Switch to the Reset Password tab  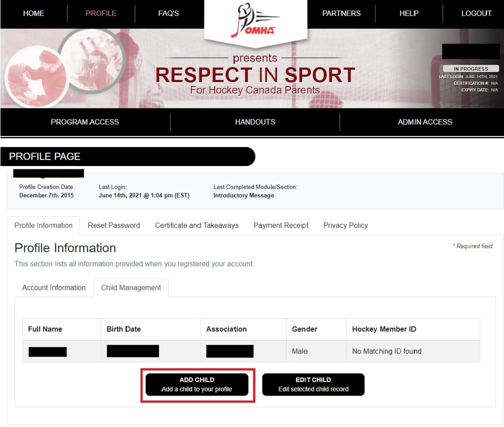tap(113, 225)
